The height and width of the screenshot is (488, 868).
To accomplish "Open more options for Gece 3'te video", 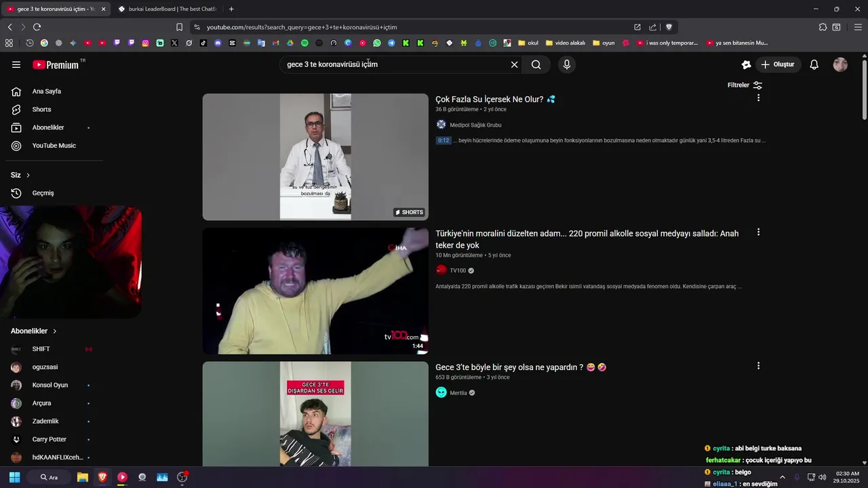I will pyautogui.click(x=758, y=365).
